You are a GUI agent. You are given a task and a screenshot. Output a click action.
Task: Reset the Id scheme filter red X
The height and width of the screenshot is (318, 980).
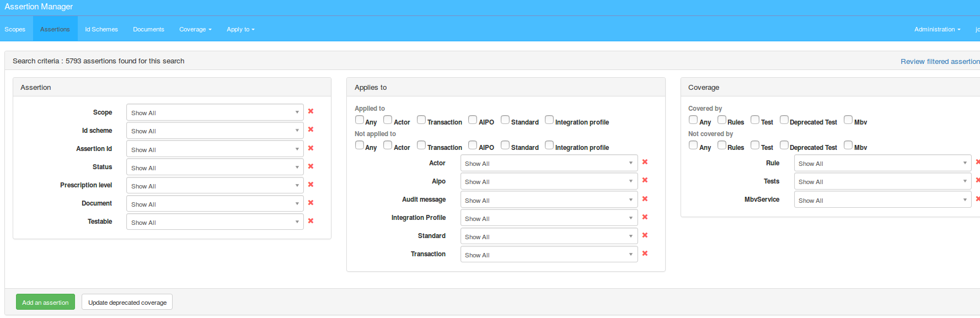tap(310, 130)
